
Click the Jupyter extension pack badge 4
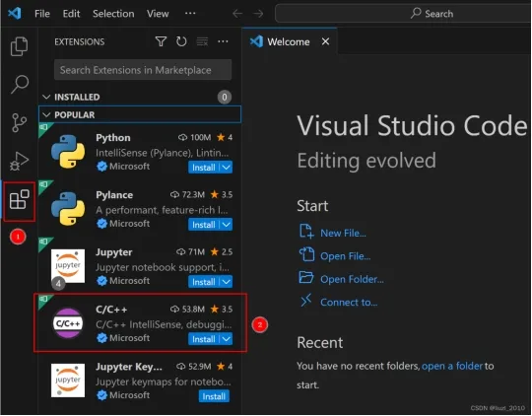(58, 283)
